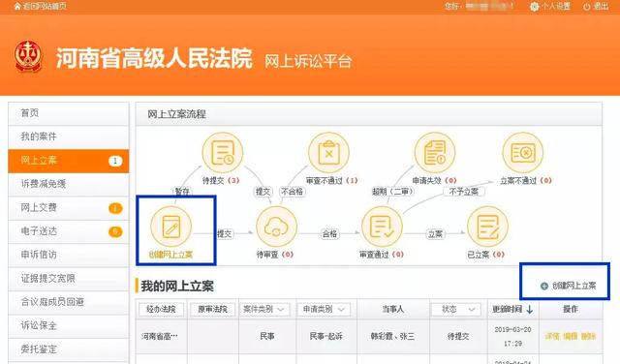Viewport: 620px width, 364px height.
Task: Open 首页 in the sidebar
Action: coord(69,113)
